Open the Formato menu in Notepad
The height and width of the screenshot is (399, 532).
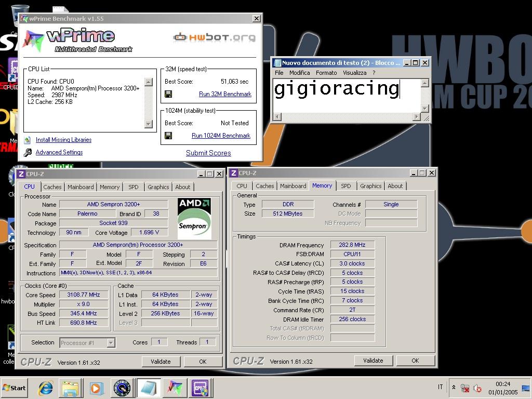pos(326,73)
